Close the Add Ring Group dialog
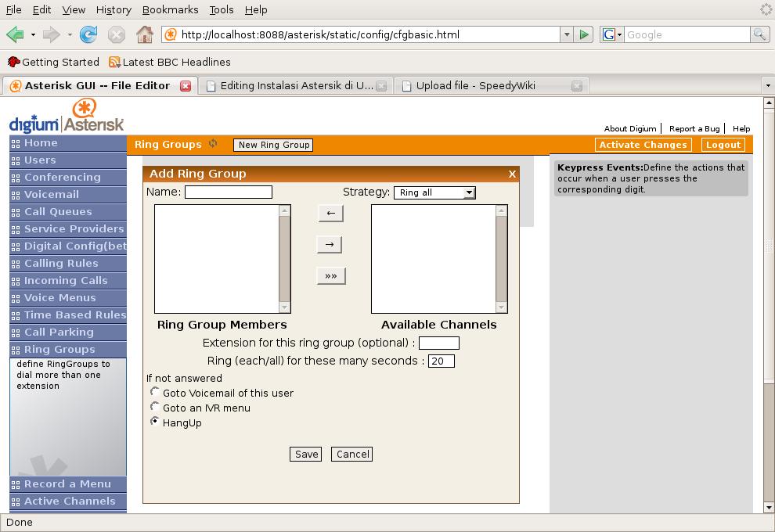 click(x=512, y=174)
